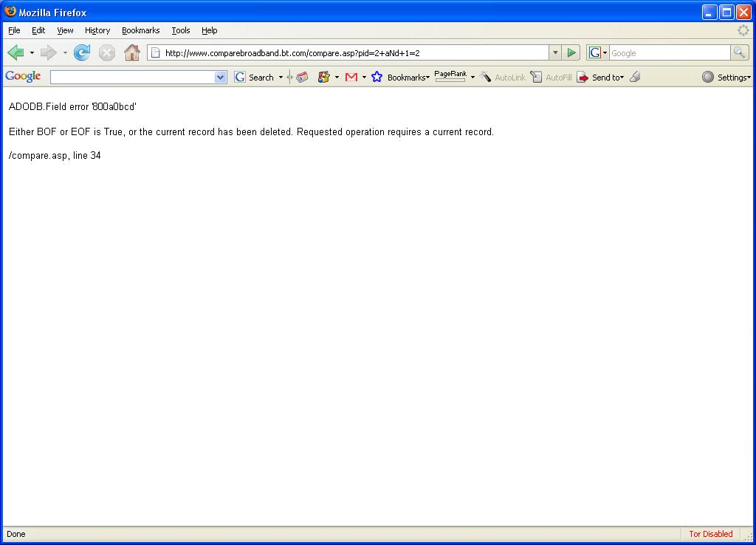
Task: Click the magnifier in the search box
Action: pyautogui.click(x=739, y=52)
